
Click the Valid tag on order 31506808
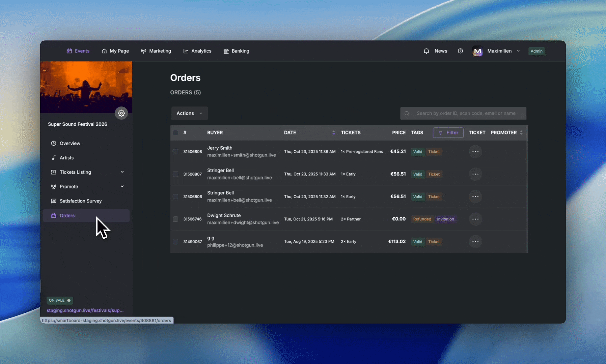[418, 152]
